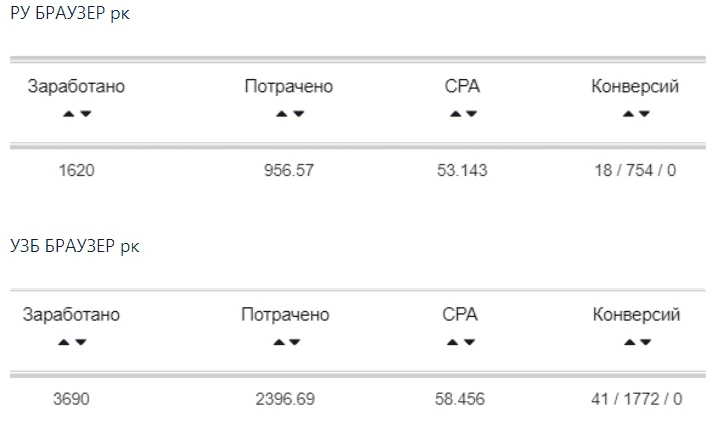
Task: Sort Конверсий ascending in РУ БРАУЗЕР table
Action: (628, 114)
